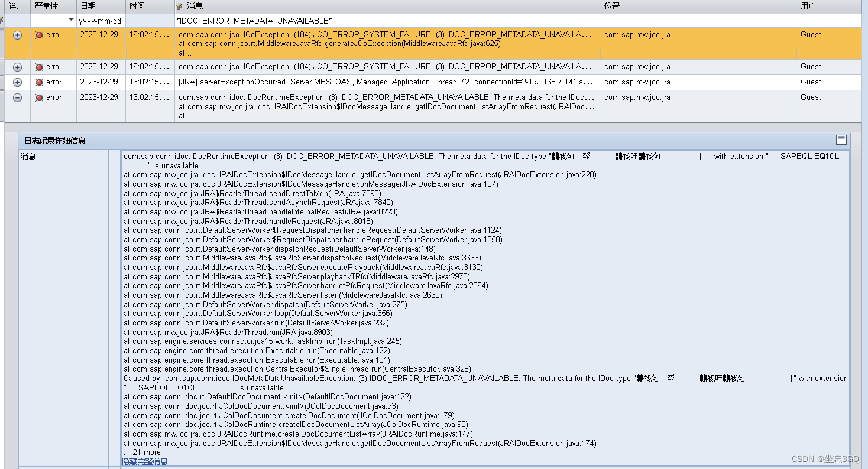
Task: Collapse the expanded IDocRuntimeException log row
Action: [17, 97]
